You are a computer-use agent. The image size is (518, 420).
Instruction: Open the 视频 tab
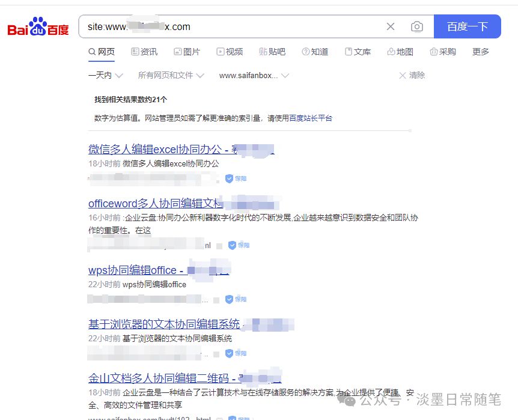230,52
